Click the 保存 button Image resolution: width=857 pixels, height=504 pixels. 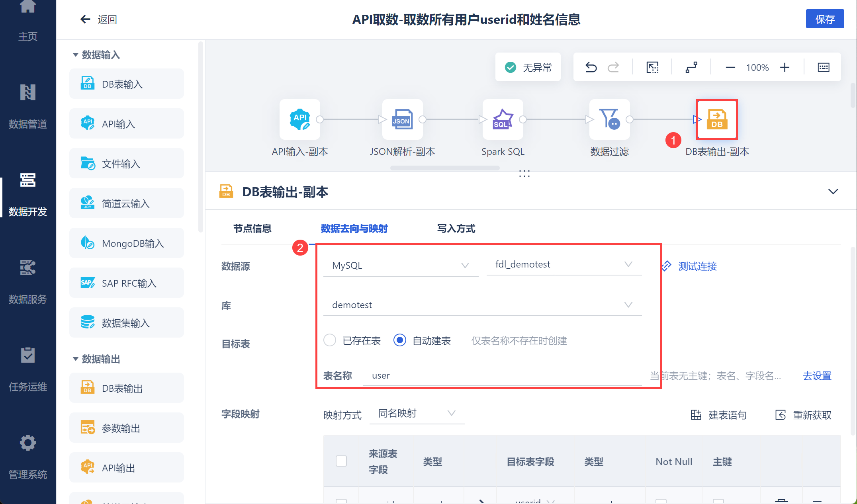(x=824, y=19)
